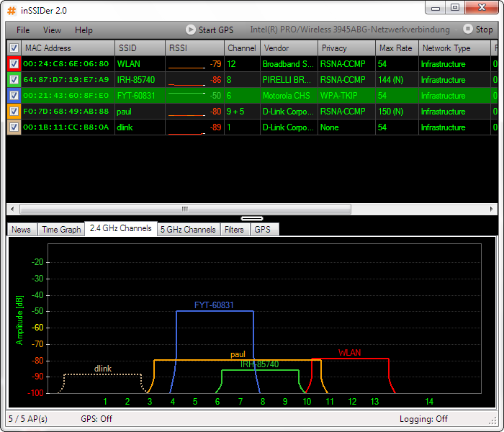Screen dimensions: 504x432
Task: Open the News tab
Action: tap(22, 230)
